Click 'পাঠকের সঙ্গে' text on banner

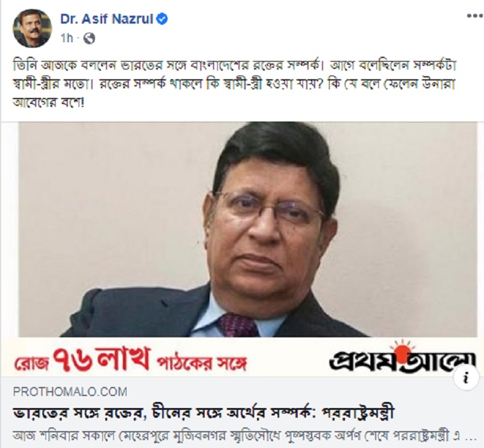click(x=201, y=364)
